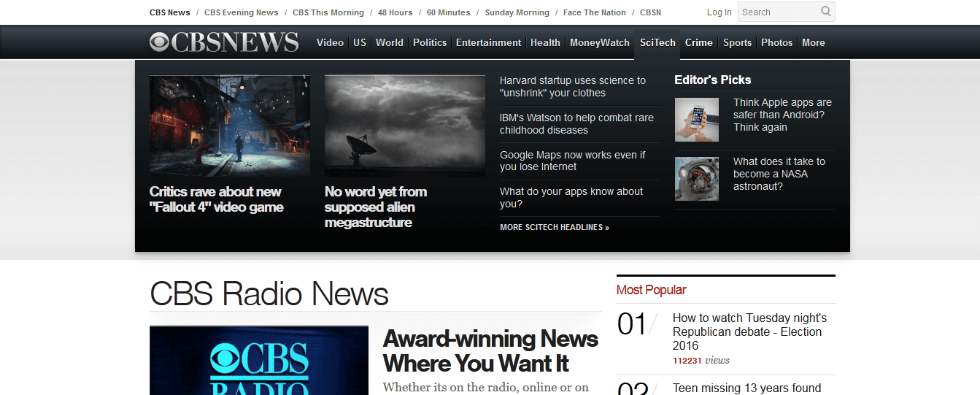Open Harvard startup unshrink clothes story
This screenshot has height=395, width=980.
573,87
